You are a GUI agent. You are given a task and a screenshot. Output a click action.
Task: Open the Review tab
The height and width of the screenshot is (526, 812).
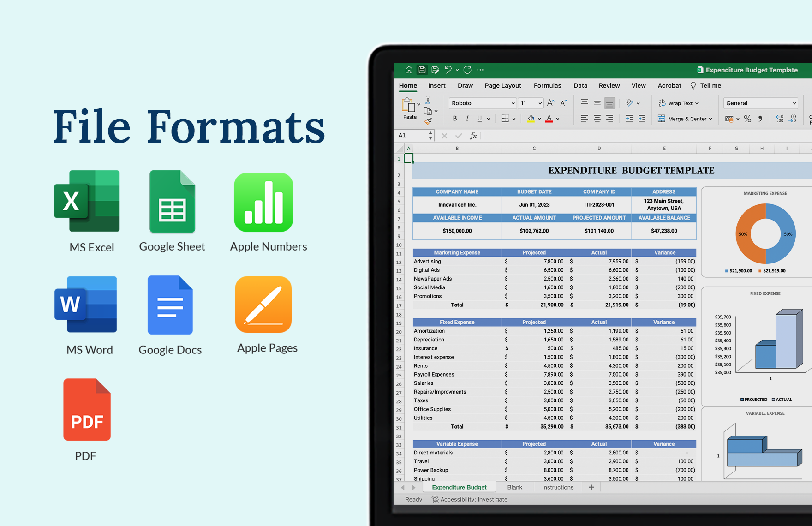(x=609, y=85)
